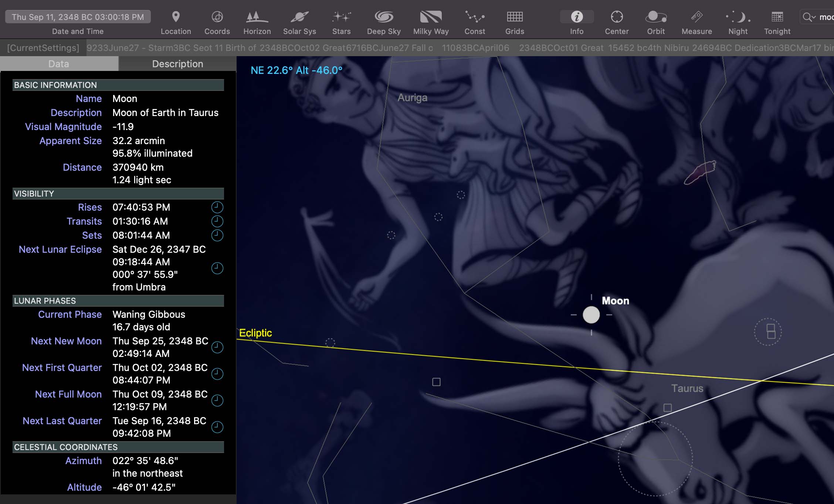Screen dimensions: 834x504
Task: Click the Azimuth 022° 35' 48.6" value
Action: coord(145,461)
